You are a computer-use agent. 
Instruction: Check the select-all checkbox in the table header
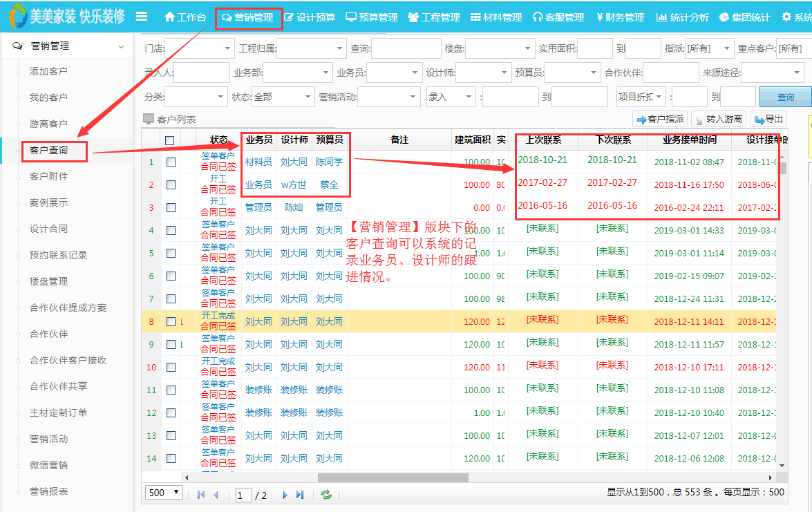coord(171,139)
